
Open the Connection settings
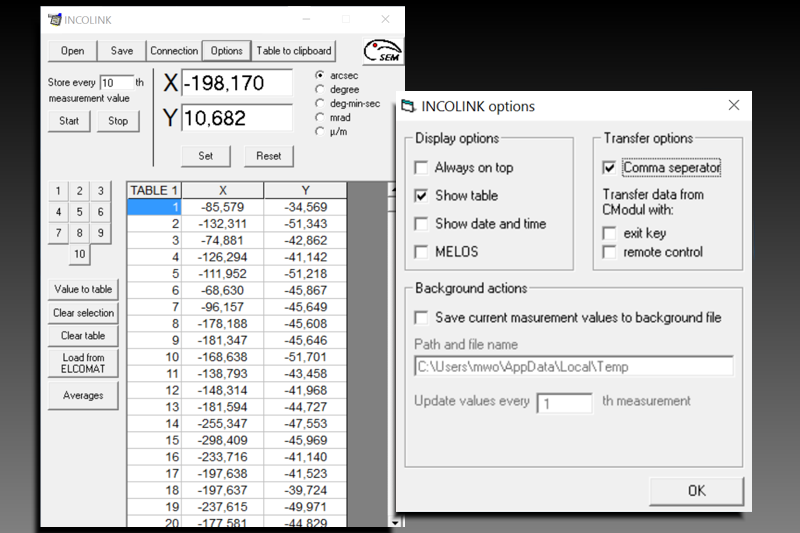(x=174, y=51)
